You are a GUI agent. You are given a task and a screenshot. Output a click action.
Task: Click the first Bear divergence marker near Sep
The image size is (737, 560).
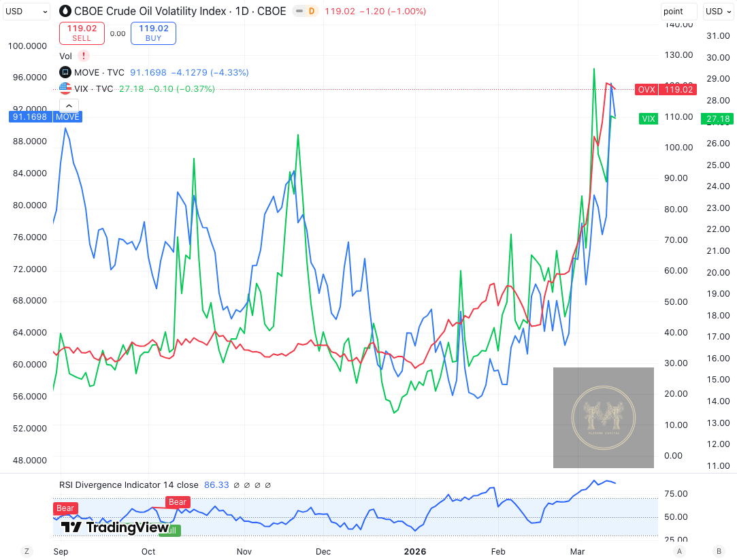(x=65, y=508)
